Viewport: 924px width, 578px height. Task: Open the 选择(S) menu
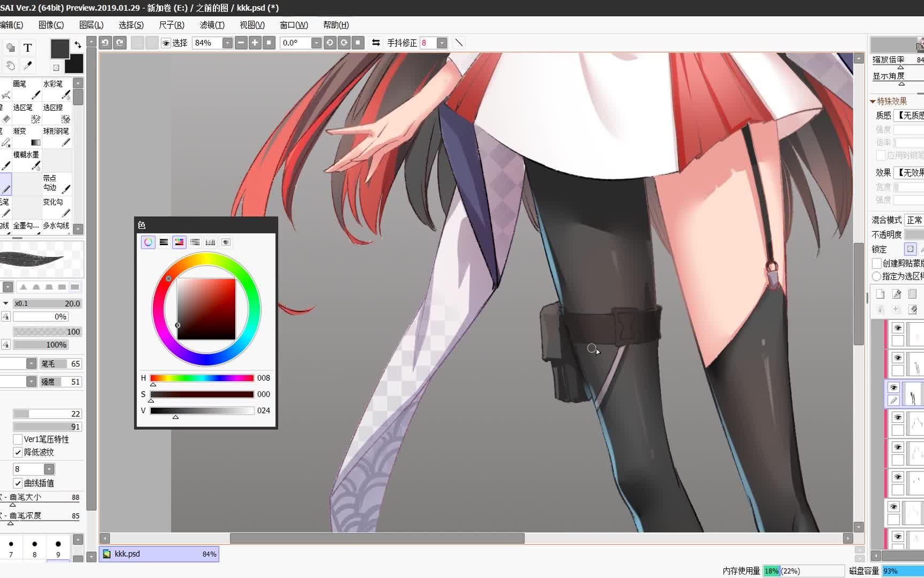(132, 25)
